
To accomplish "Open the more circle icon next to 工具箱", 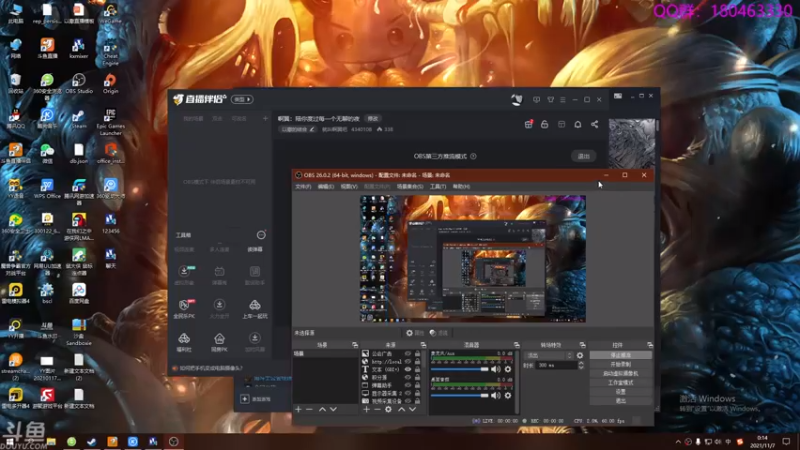I will click(261, 235).
